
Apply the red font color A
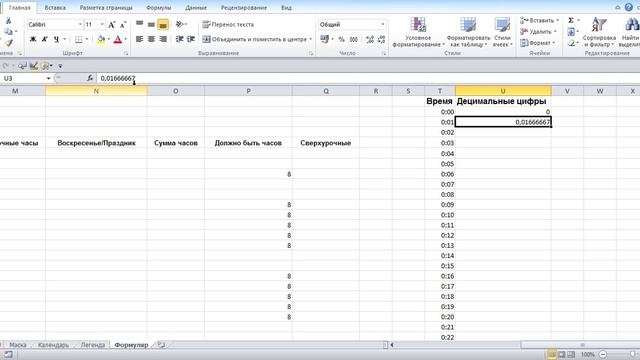pyautogui.click(x=118, y=40)
